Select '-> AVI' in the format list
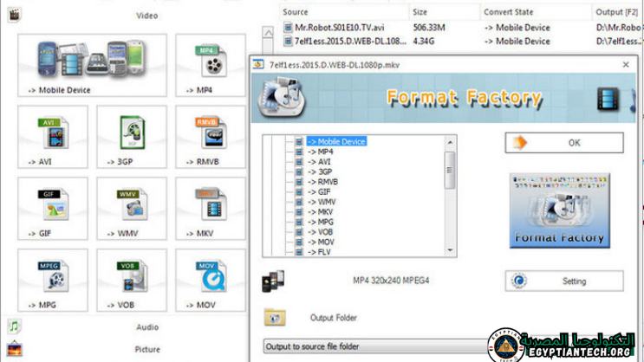 coord(319,162)
